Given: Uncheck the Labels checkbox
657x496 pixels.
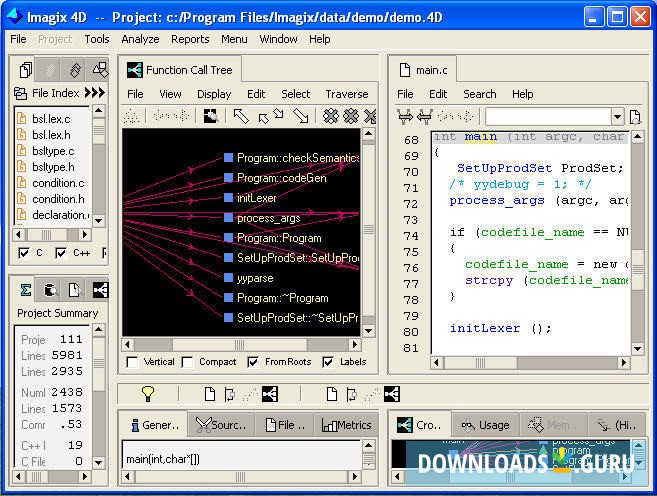Looking at the screenshot, I should [x=328, y=362].
